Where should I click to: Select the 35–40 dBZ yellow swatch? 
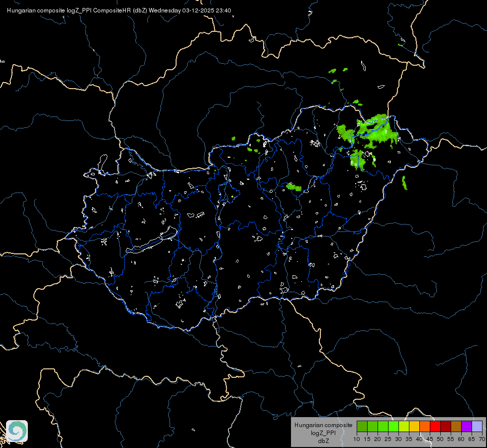(x=414, y=426)
